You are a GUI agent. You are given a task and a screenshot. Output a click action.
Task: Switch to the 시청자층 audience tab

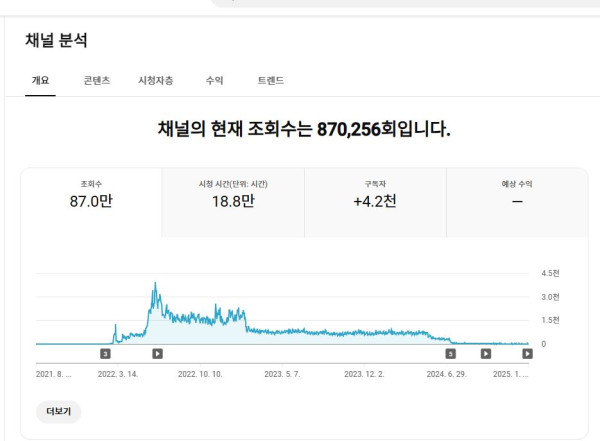click(x=155, y=80)
